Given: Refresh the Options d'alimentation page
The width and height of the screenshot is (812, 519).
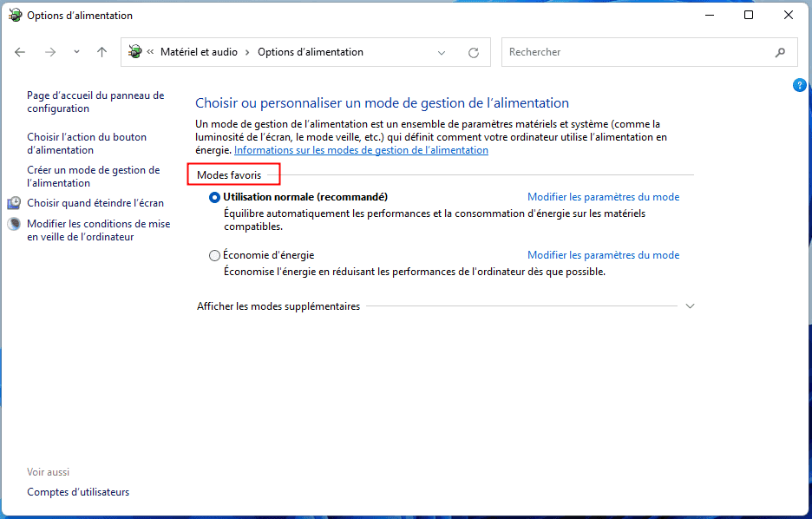Looking at the screenshot, I should point(474,52).
